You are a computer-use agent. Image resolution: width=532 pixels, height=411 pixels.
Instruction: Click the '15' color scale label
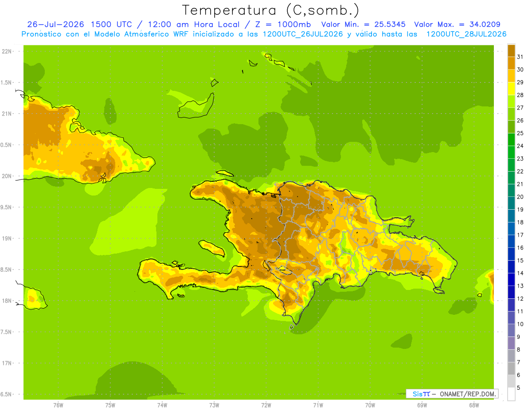coord(520,260)
